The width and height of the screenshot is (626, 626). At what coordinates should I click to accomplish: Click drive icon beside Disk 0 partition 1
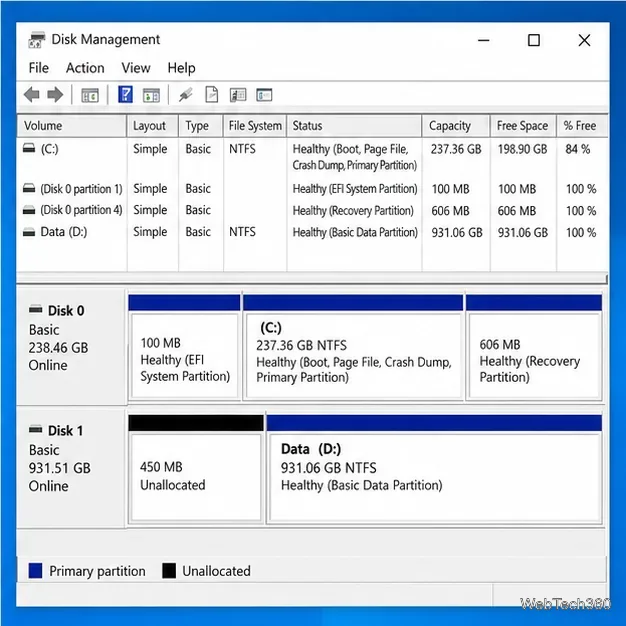coord(29,188)
